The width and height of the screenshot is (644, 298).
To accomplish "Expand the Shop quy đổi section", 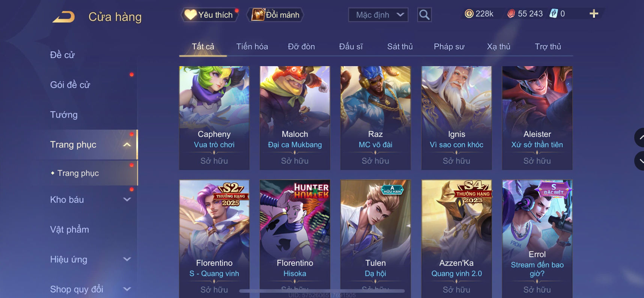I will click(x=127, y=289).
